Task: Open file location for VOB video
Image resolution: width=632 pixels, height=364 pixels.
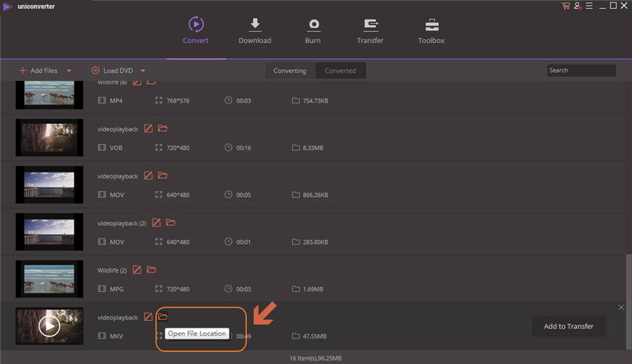Action: click(162, 129)
